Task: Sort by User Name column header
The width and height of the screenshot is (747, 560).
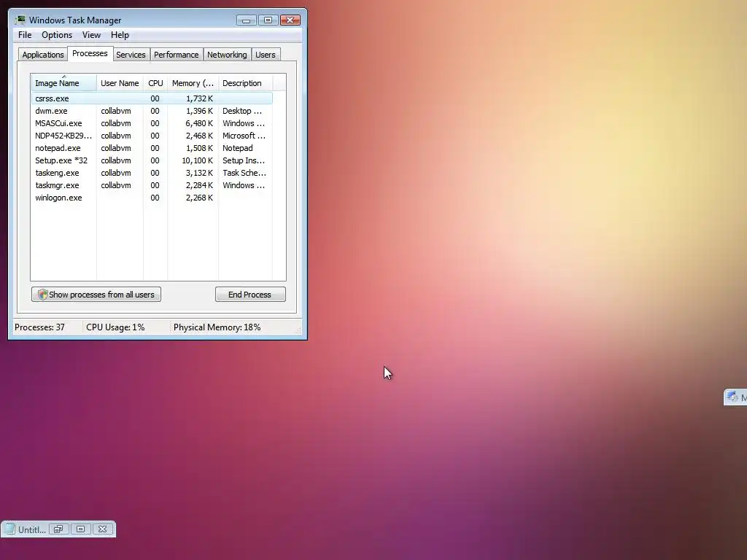Action: 120,83
